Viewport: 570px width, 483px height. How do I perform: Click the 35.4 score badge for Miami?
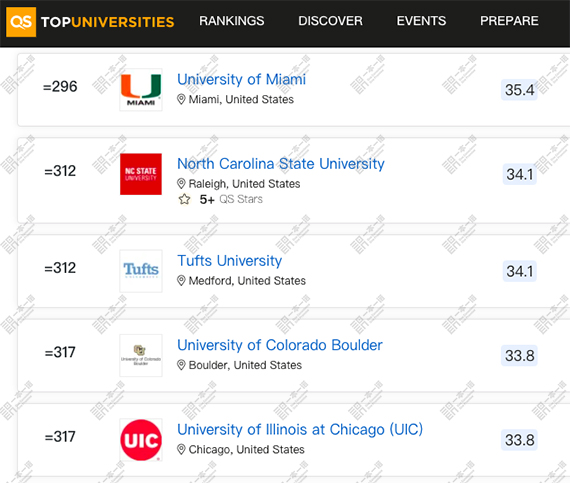(519, 90)
